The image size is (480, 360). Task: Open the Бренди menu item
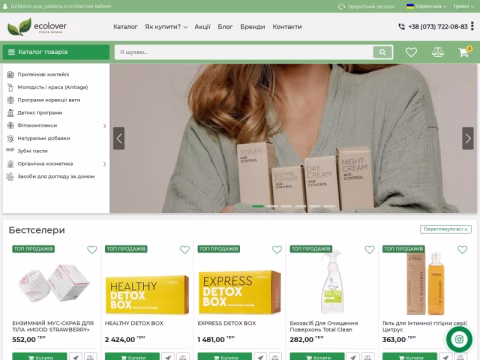pyautogui.click(x=253, y=27)
